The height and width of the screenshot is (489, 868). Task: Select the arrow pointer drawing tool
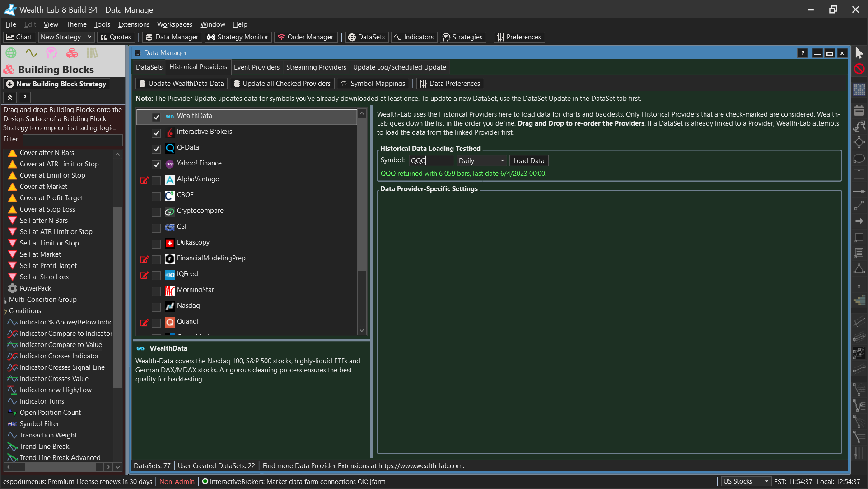coord(859,53)
